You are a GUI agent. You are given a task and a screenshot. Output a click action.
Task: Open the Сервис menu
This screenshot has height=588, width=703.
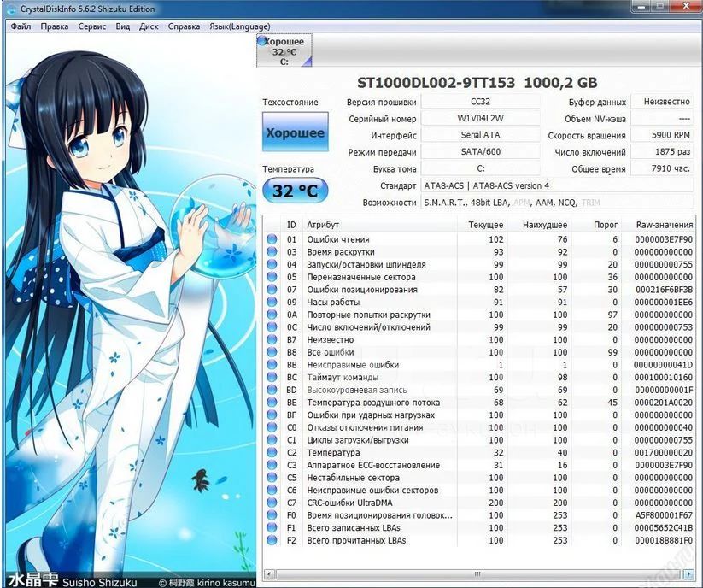pos(92,26)
